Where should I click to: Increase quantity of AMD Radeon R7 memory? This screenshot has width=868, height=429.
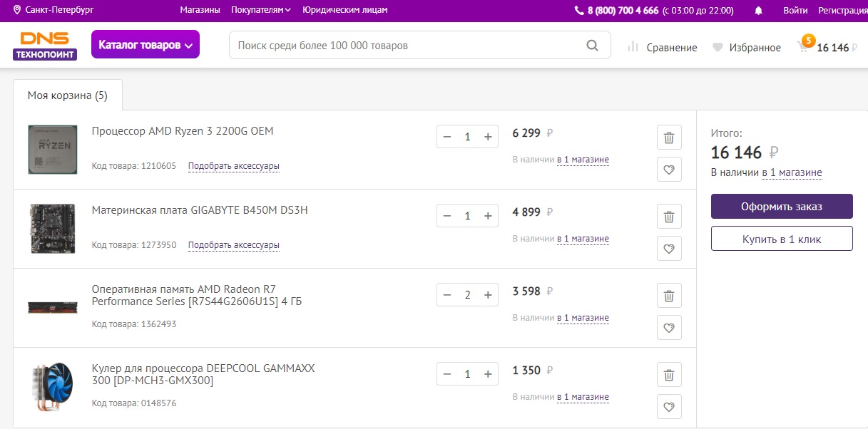pos(488,295)
